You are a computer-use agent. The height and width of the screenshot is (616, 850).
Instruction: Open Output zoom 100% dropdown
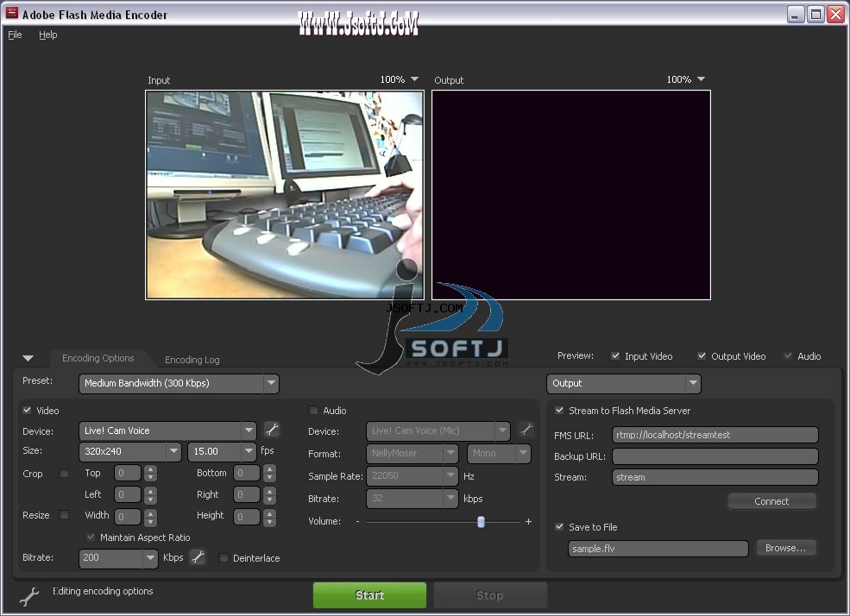[x=686, y=79]
